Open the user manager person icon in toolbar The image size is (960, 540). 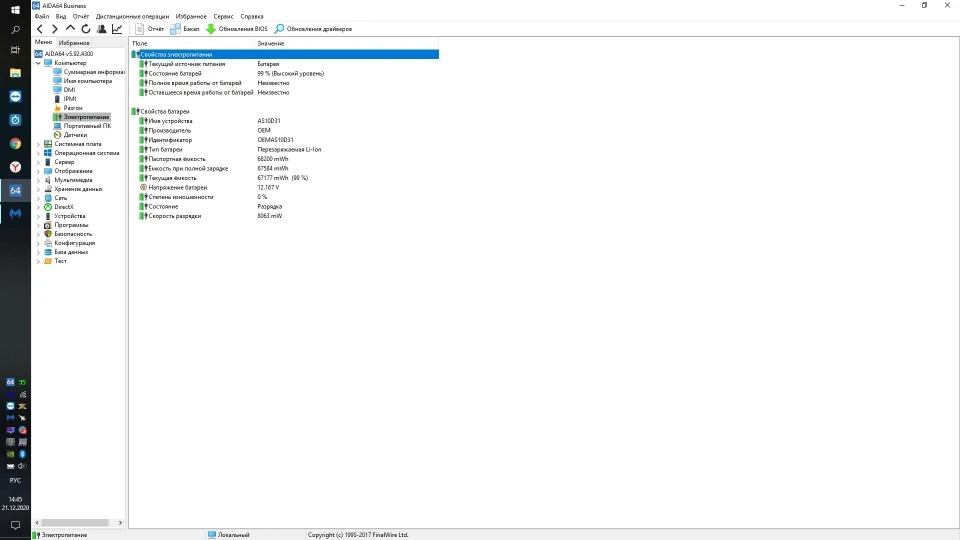102,29
